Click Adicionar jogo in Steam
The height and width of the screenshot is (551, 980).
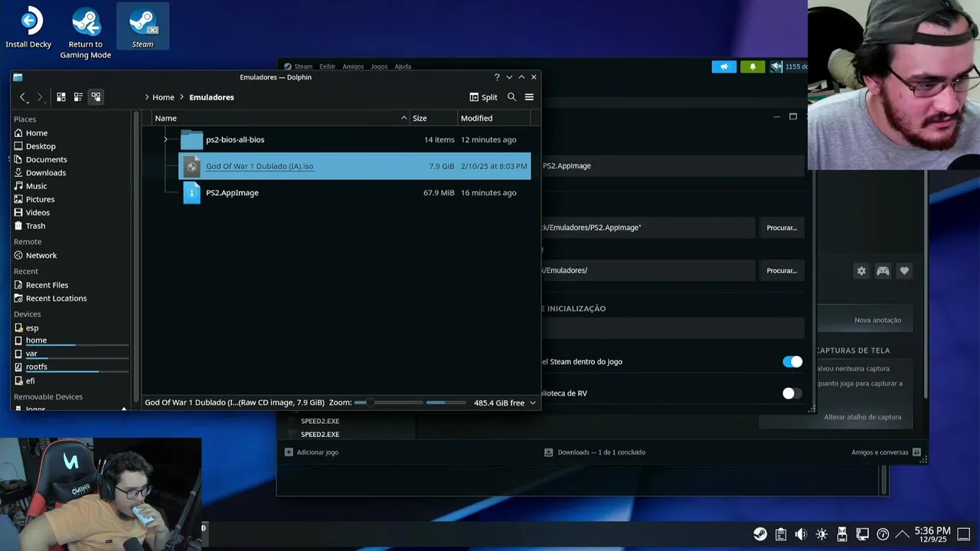312,452
